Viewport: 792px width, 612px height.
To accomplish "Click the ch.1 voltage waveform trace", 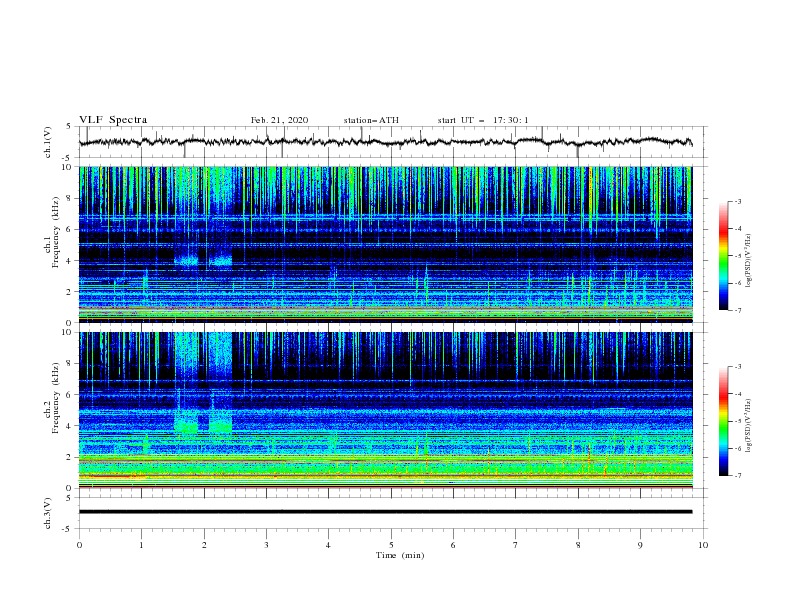I will pyautogui.click(x=385, y=142).
